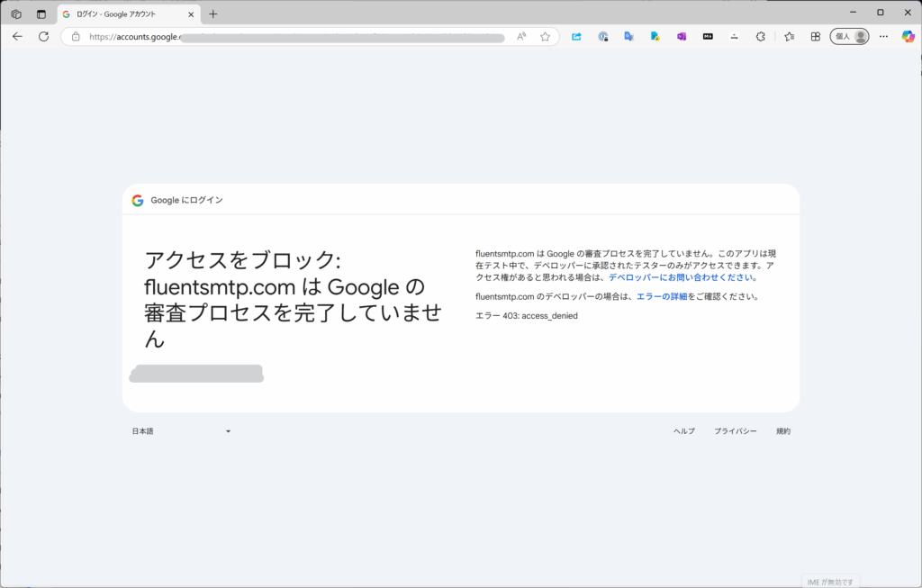Image resolution: width=922 pixels, height=588 pixels.
Task: Click the アクセスをブロック heading text
Action: pos(293,299)
